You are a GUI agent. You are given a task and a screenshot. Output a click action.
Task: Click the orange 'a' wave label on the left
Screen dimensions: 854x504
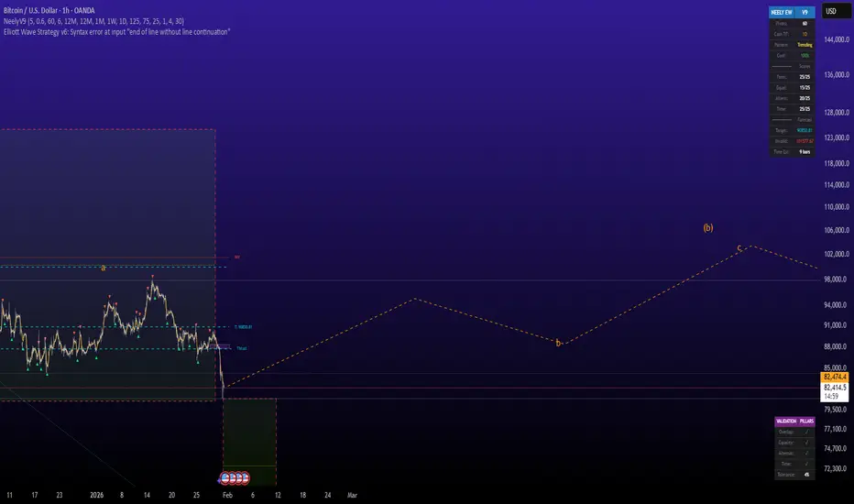(x=104, y=268)
